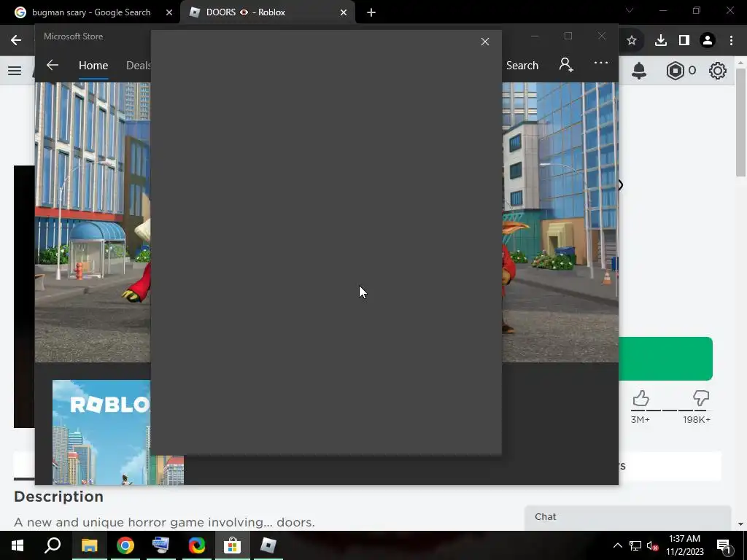This screenshot has height=560, width=747.
Task: Open Robux balance icon
Action: (675, 71)
